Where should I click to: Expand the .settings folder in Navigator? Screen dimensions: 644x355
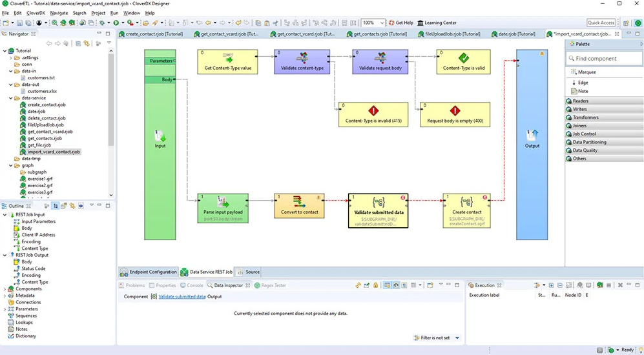(x=11, y=58)
